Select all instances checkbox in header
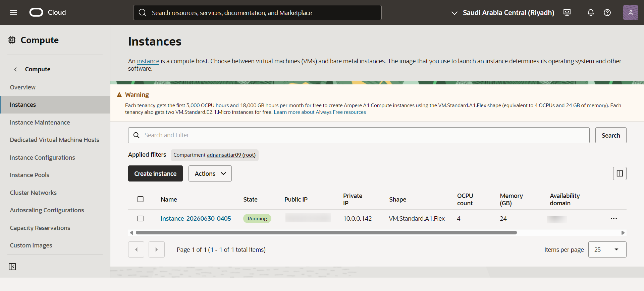Image resolution: width=644 pixels, height=291 pixels. pyautogui.click(x=141, y=199)
